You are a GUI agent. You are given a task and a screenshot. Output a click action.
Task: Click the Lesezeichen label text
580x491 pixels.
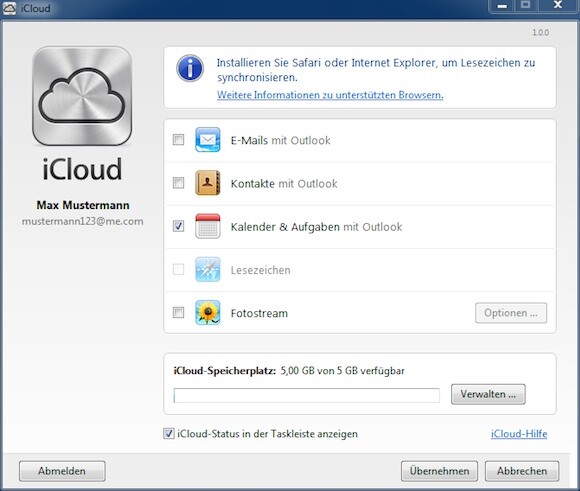(260, 270)
